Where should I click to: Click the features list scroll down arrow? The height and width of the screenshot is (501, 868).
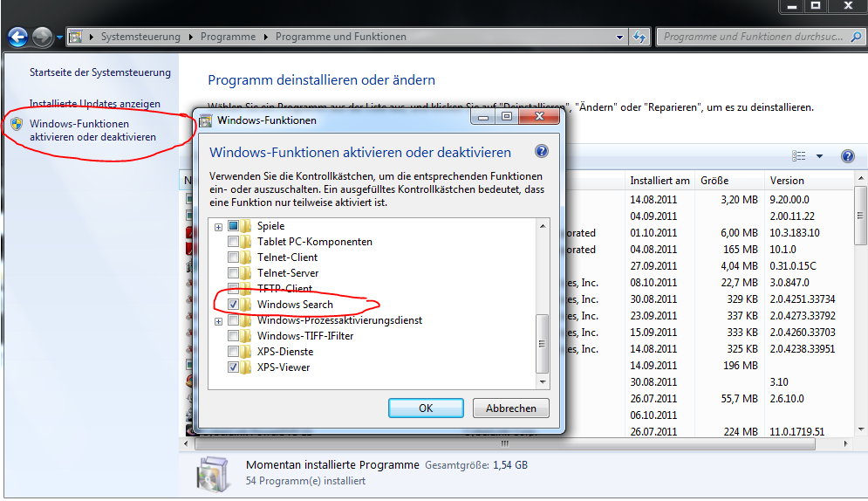pos(543,382)
